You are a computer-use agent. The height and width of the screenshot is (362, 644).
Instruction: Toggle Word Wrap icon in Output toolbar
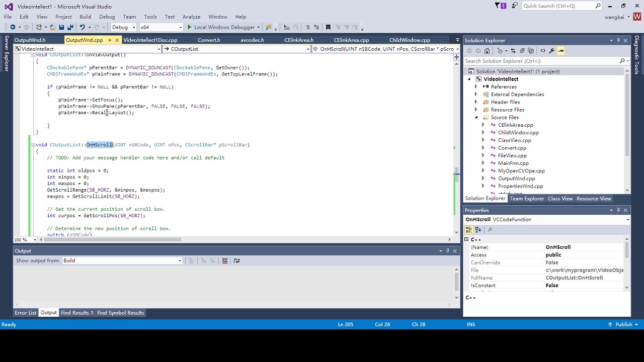tap(236, 260)
